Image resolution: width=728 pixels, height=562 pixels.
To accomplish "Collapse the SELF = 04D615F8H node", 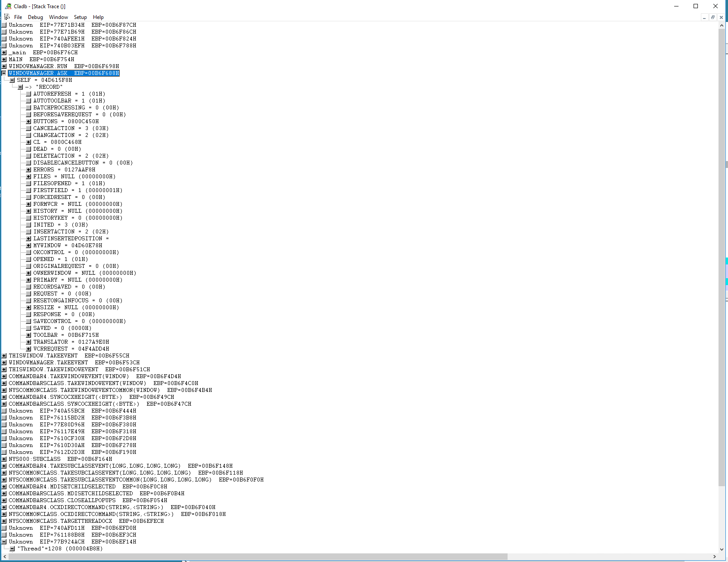I will pos(12,80).
